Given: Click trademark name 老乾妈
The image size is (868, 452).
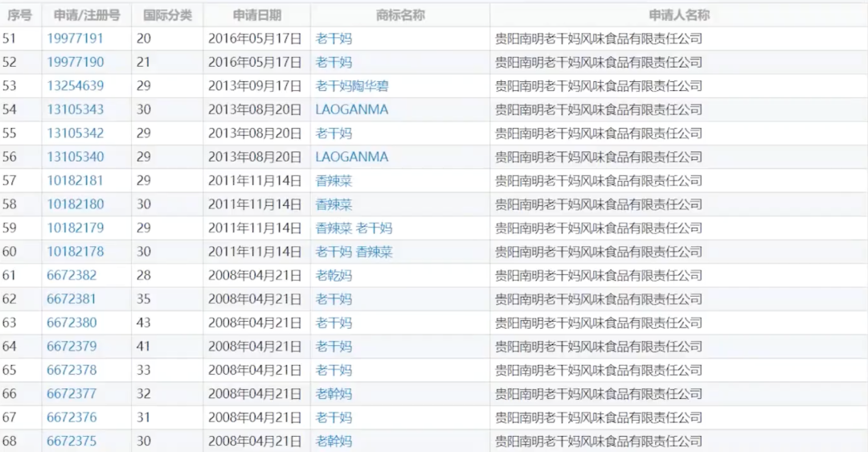Looking at the screenshot, I should click(x=334, y=275).
